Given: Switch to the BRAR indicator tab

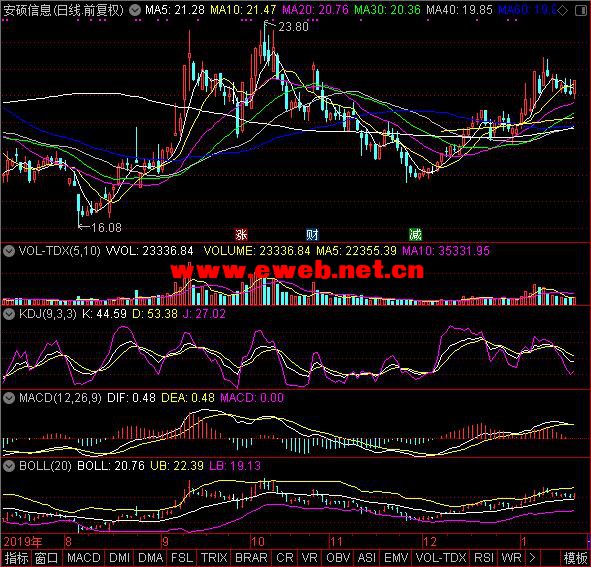Looking at the screenshot, I should [251, 558].
